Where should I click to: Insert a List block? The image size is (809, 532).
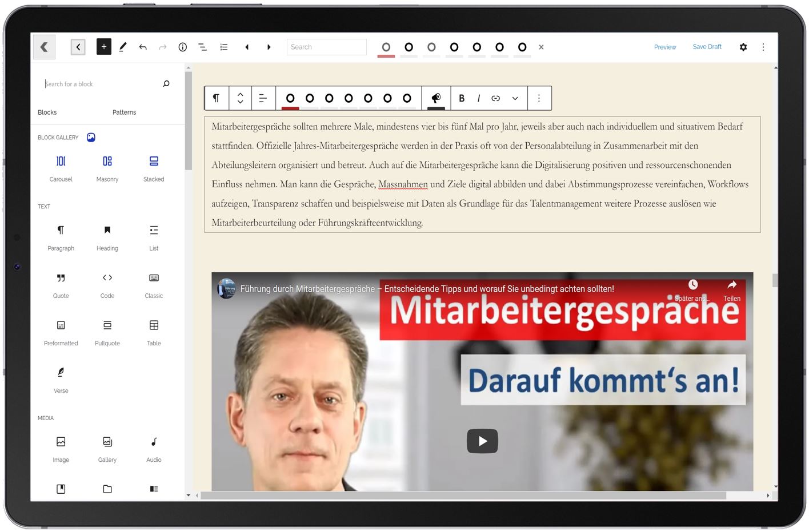click(x=154, y=238)
